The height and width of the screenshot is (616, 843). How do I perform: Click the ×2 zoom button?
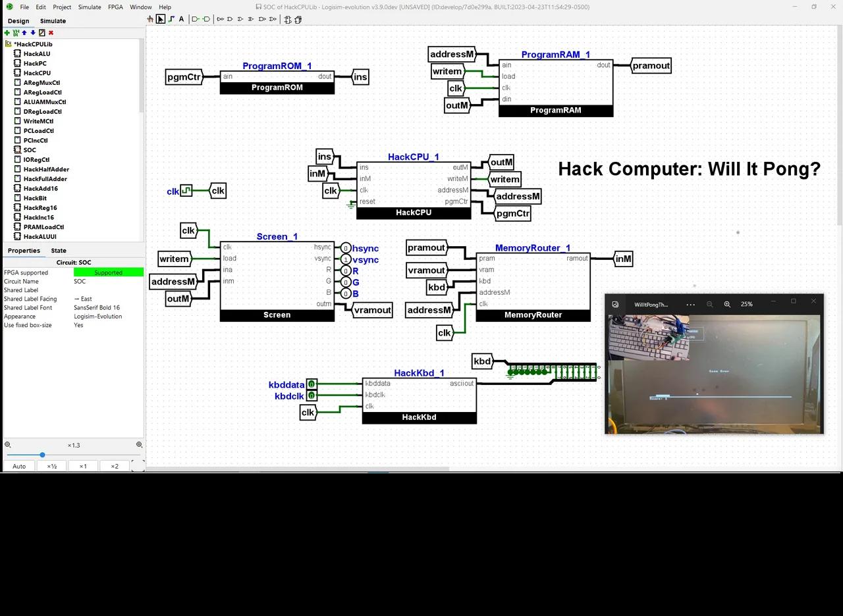(x=115, y=466)
